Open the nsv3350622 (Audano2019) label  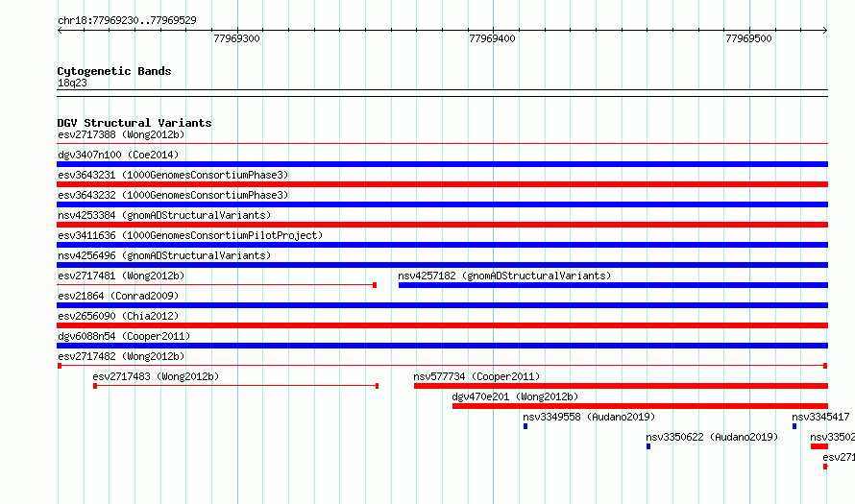(712, 437)
